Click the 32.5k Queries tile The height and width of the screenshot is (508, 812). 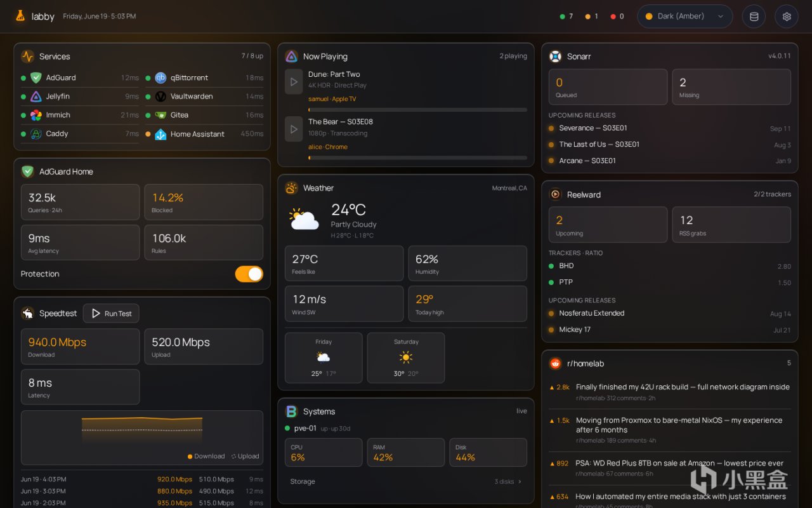[80, 202]
